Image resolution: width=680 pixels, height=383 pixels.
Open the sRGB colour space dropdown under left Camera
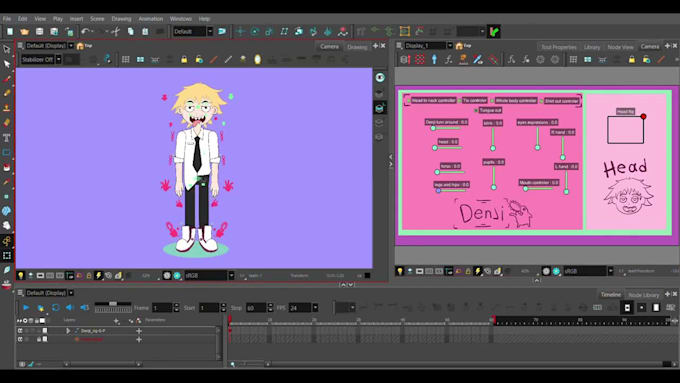pyautogui.click(x=231, y=275)
